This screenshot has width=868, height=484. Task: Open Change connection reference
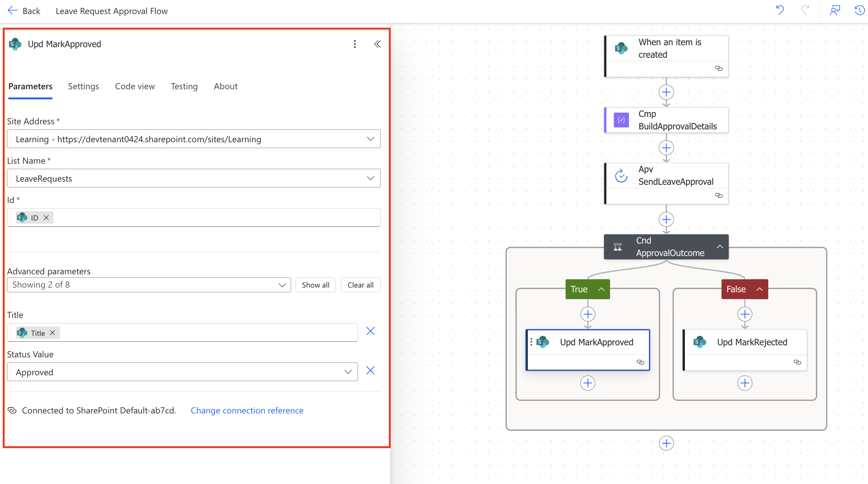[x=247, y=410]
